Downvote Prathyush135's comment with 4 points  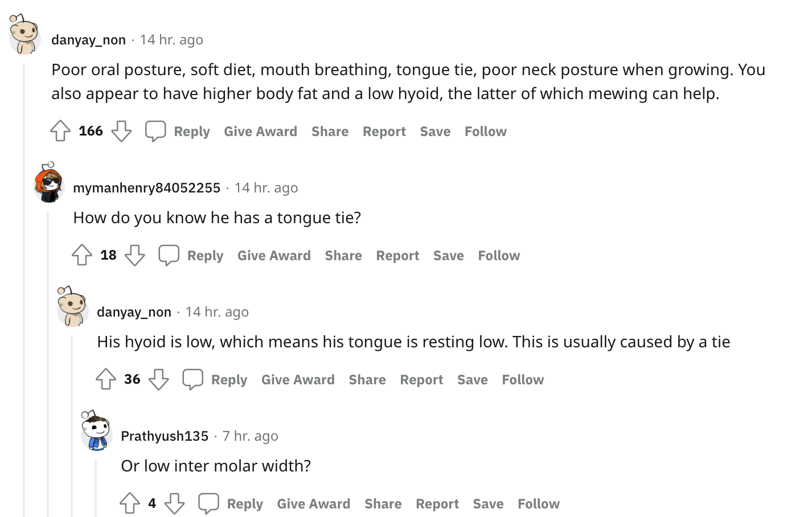tap(174, 503)
